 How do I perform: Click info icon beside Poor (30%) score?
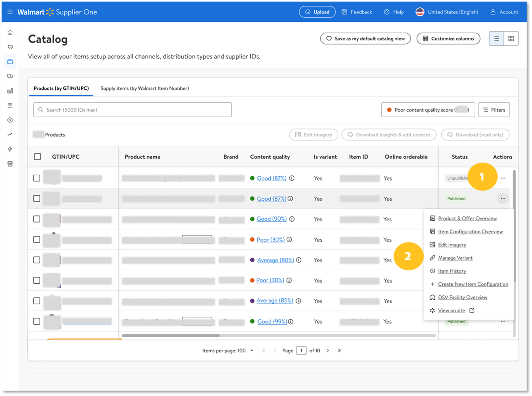pyautogui.click(x=289, y=240)
